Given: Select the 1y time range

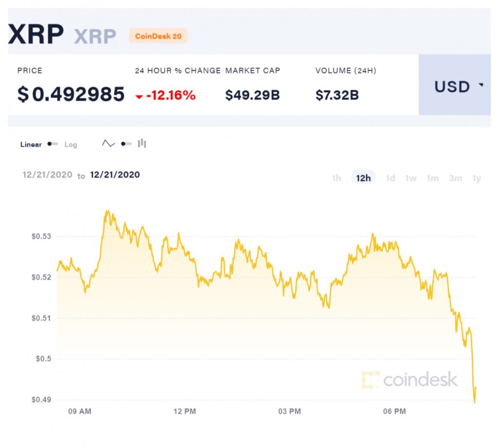Looking at the screenshot, I should point(477,178).
